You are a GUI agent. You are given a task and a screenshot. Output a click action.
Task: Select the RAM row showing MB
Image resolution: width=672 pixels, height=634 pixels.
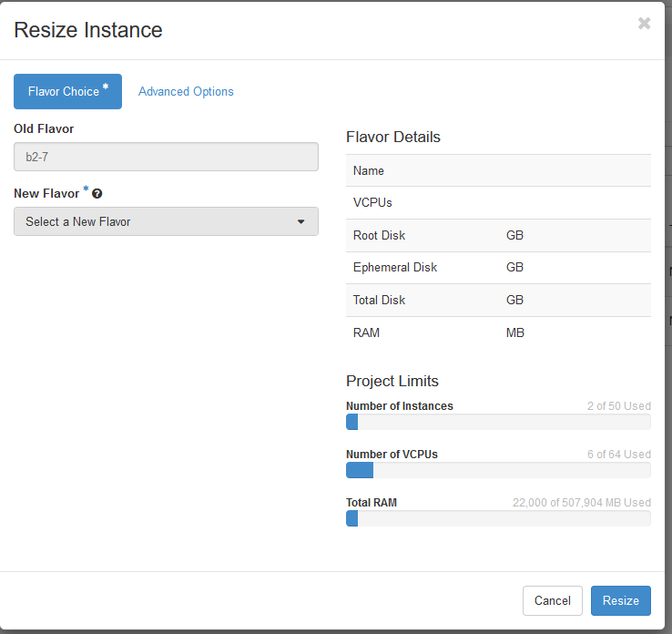pos(498,332)
